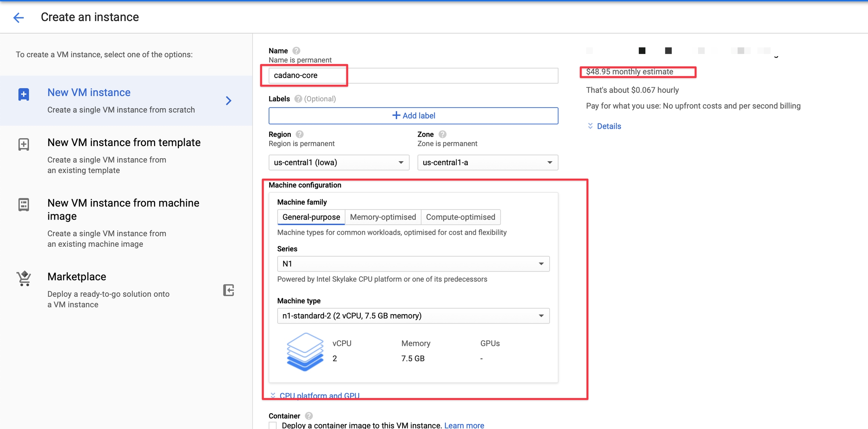Screen dimensions: 868x429
Task: Click the Marketplace external launch icon
Action: pos(229,290)
